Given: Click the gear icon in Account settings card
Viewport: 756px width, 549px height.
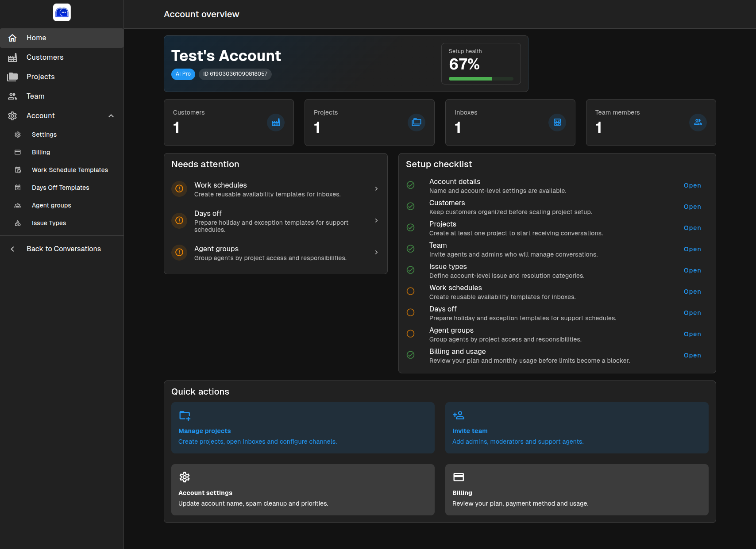Looking at the screenshot, I should 185,477.
